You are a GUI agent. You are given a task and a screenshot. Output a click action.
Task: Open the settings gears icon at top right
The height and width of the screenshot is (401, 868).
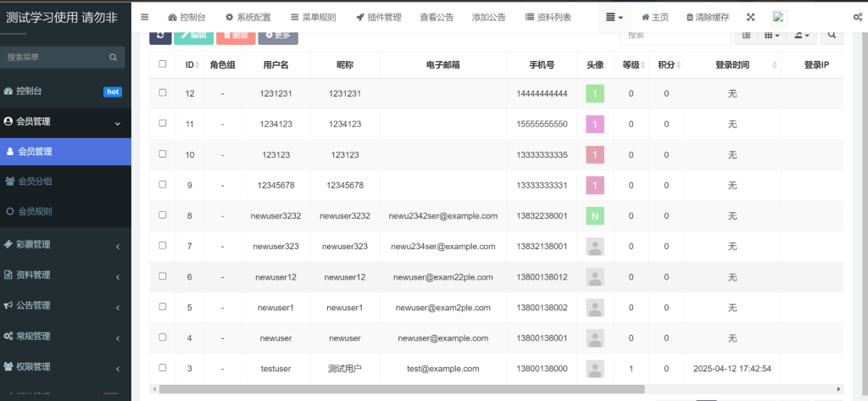(859, 17)
